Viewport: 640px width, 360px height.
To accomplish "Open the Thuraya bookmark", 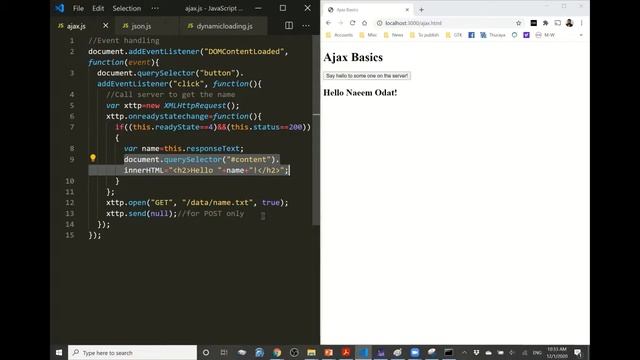I will coord(493,35).
